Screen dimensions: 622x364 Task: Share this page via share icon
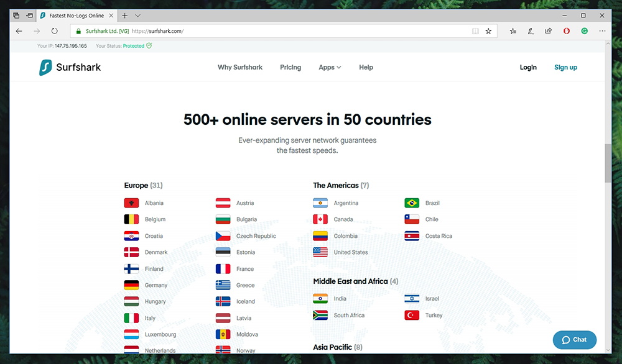(x=548, y=31)
